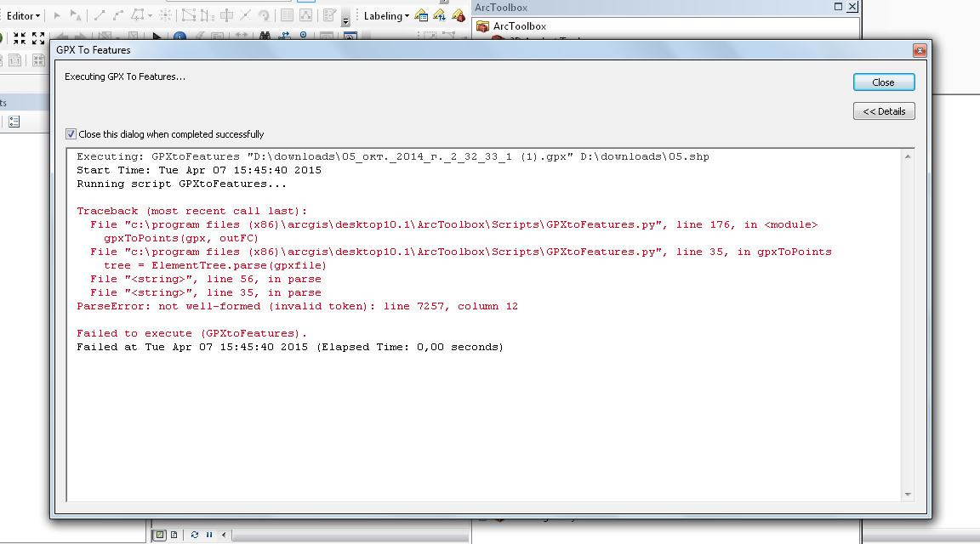980x544 pixels.
Task: Click the Traceback header line
Action: coord(192,211)
